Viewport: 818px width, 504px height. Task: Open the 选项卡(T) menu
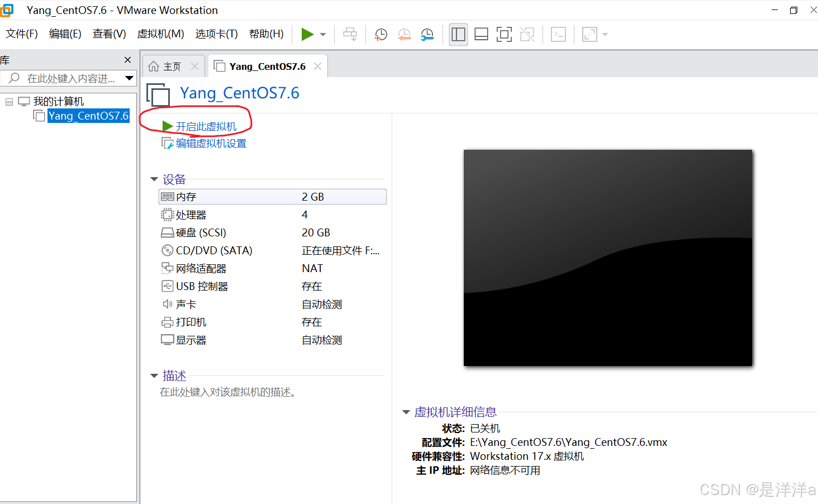click(217, 34)
